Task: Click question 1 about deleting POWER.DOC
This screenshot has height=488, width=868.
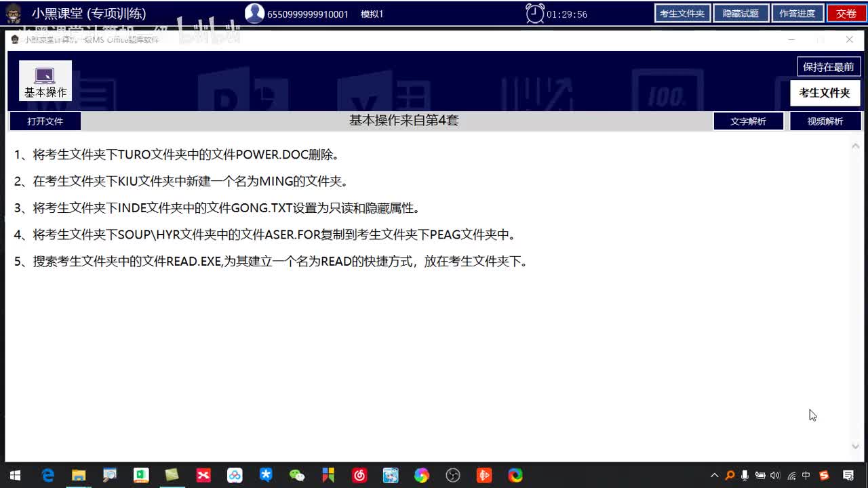Action: 177,155
